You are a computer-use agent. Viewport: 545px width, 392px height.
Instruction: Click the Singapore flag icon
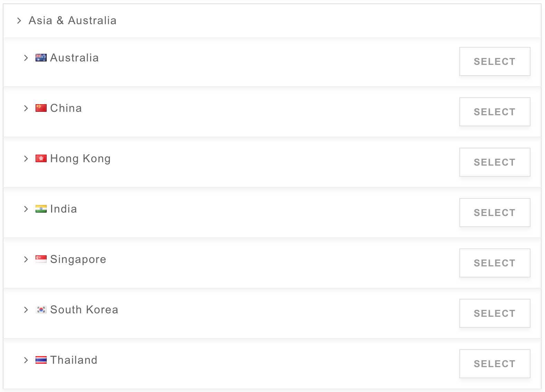point(41,259)
